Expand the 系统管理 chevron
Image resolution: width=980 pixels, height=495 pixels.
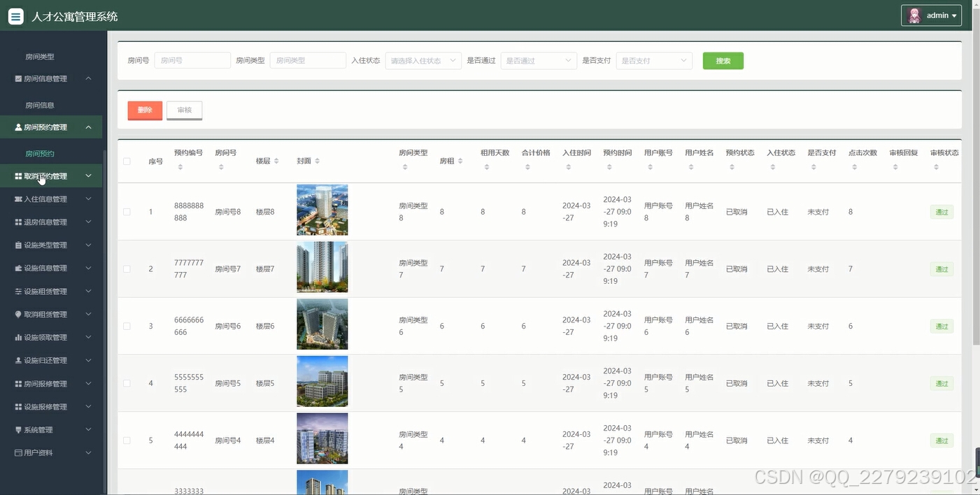[x=88, y=430]
